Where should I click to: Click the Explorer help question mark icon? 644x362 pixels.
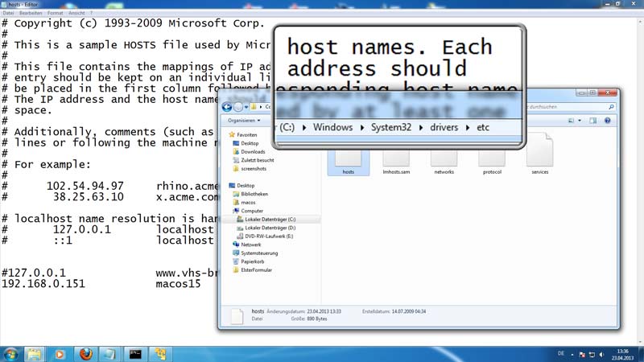[608, 121]
